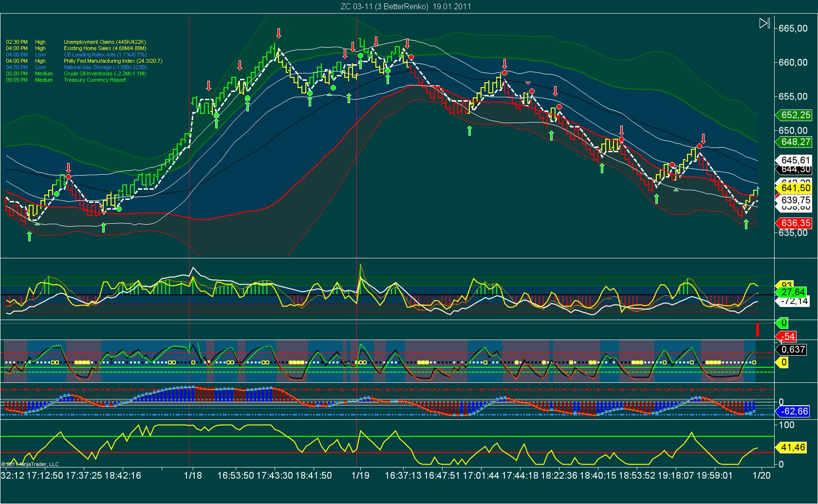Click the red -54 indicator value marker

[x=786, y=337]
